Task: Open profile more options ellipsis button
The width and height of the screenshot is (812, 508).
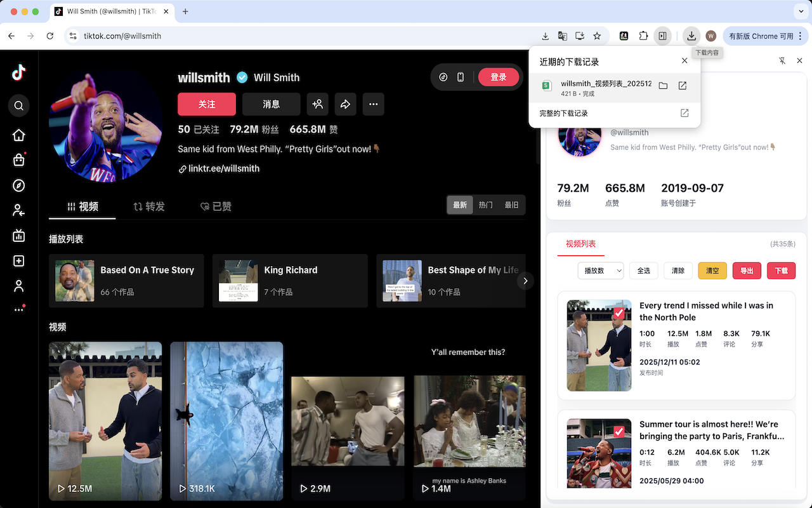Action: pyautogui.click(x=373, y=104)
